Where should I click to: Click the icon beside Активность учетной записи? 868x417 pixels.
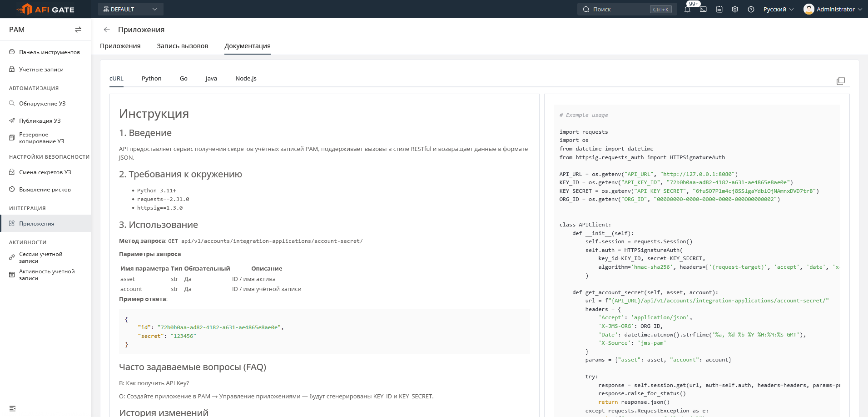tap(12, 275)
